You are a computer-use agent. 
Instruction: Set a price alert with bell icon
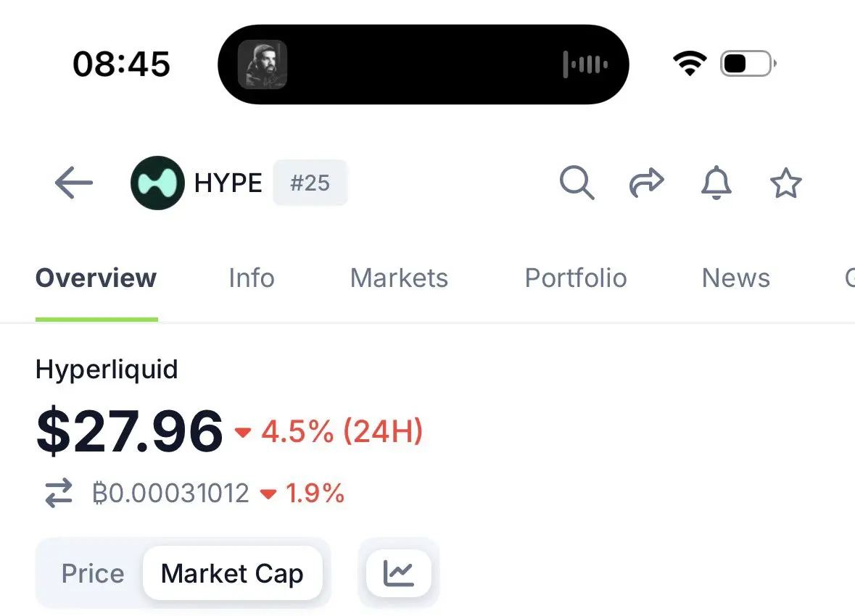point(716,183)
